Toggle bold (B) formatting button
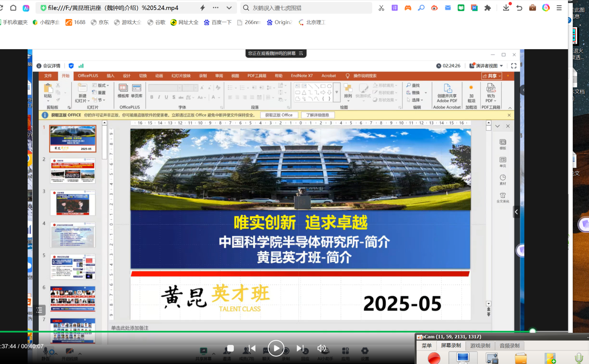589x364 pixels. [x=152, y=97]
